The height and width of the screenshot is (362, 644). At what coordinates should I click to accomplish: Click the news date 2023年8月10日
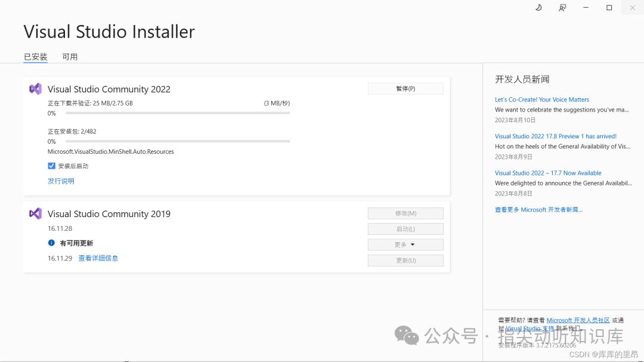[515, 120]
